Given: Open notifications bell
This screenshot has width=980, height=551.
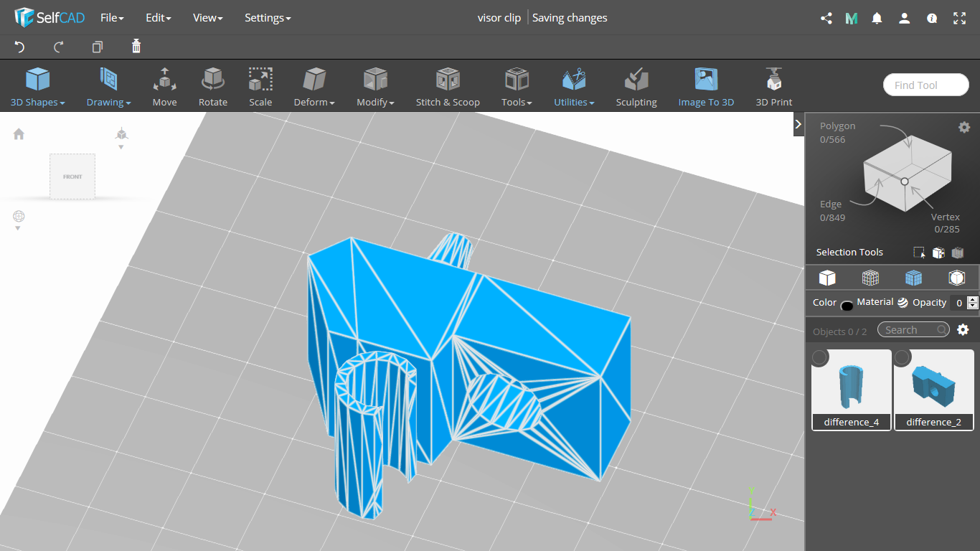Looking at the screenshot, I should pyautogui.click(x=877, y=18).
